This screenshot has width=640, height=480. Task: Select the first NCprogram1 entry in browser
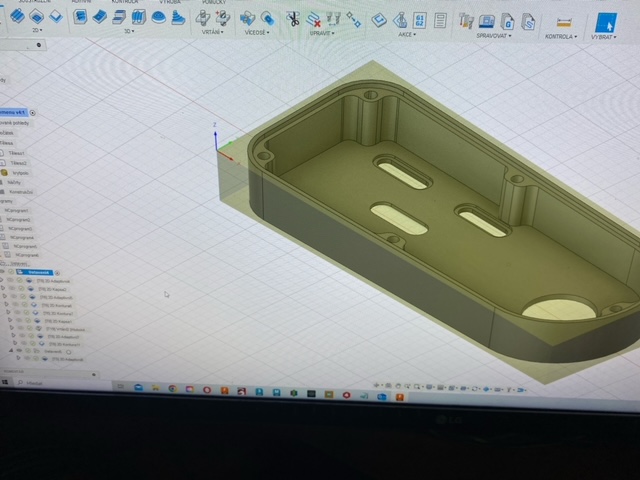click(x=16, y=211)
